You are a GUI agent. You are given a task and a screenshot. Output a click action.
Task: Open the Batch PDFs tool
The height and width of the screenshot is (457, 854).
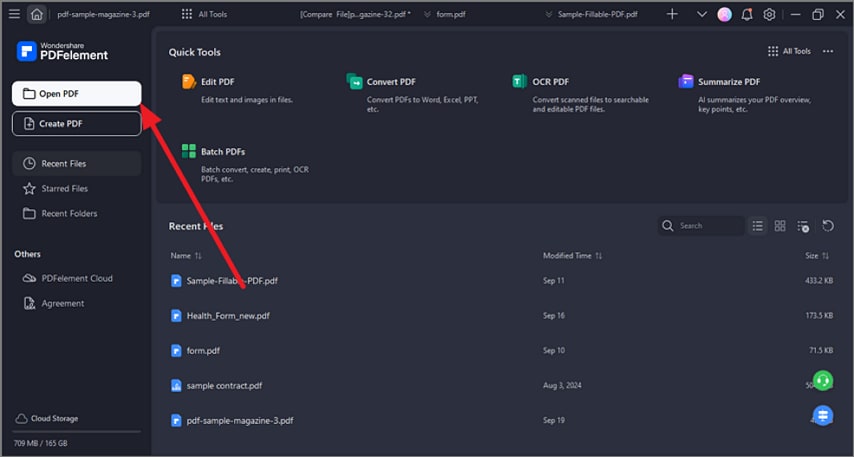189,152
